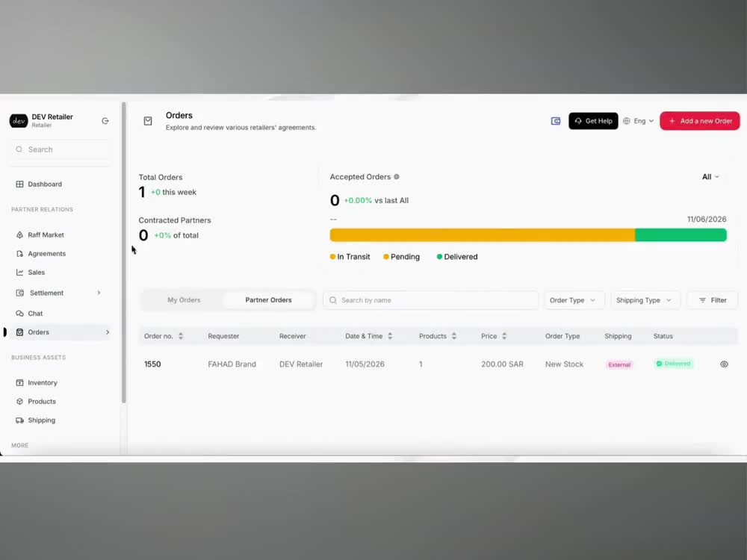747x560 pixels.
Task: Click the yellow segment of progress bar
Action: 482,234
